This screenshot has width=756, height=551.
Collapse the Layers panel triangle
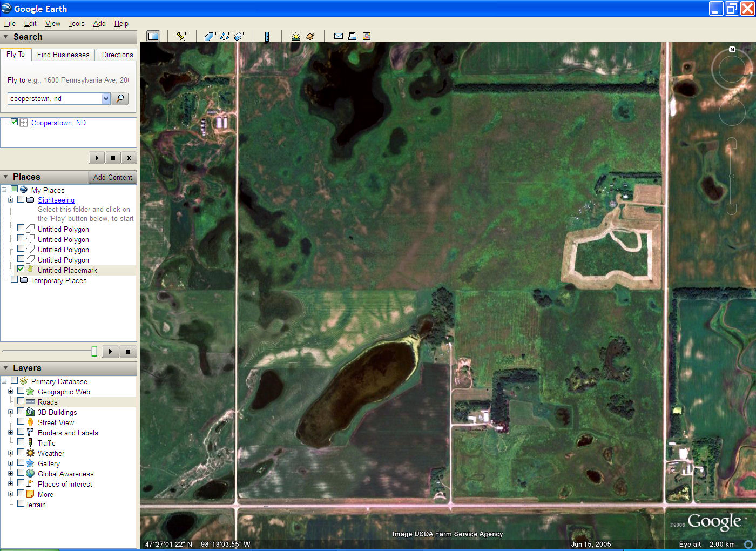[x=5, y=368]
